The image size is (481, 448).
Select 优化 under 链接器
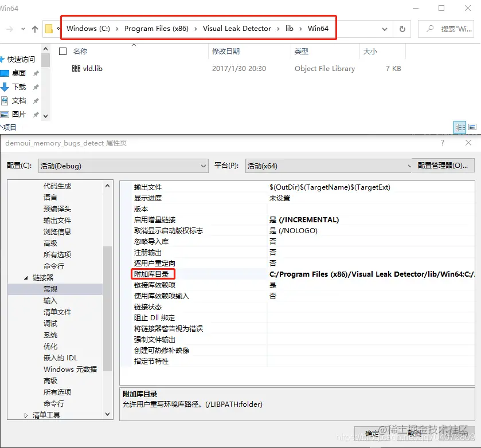coord(50,347)
